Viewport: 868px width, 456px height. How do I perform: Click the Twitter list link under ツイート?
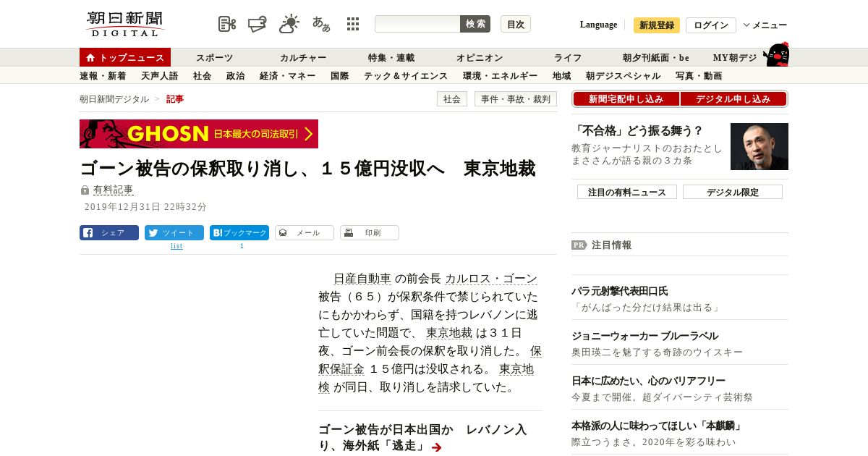176,246
